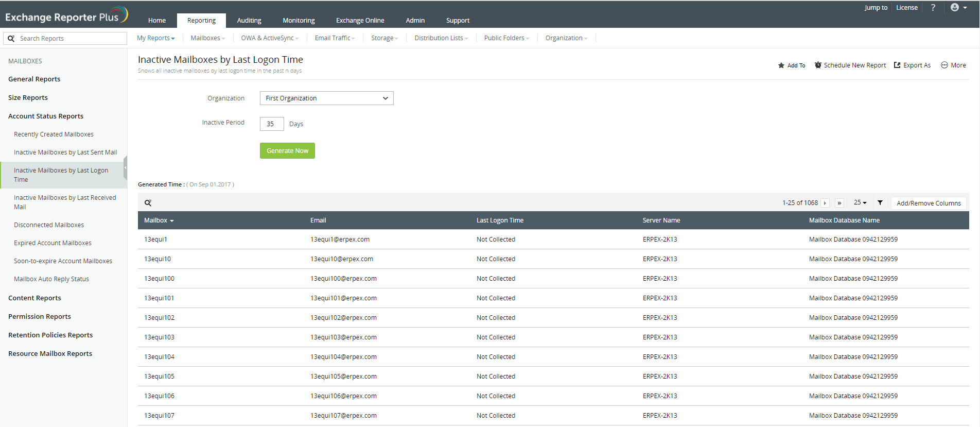Select the 13equi1 mailbox cell
The height and width of the screenshot is (427, 980).
(155, 240)
